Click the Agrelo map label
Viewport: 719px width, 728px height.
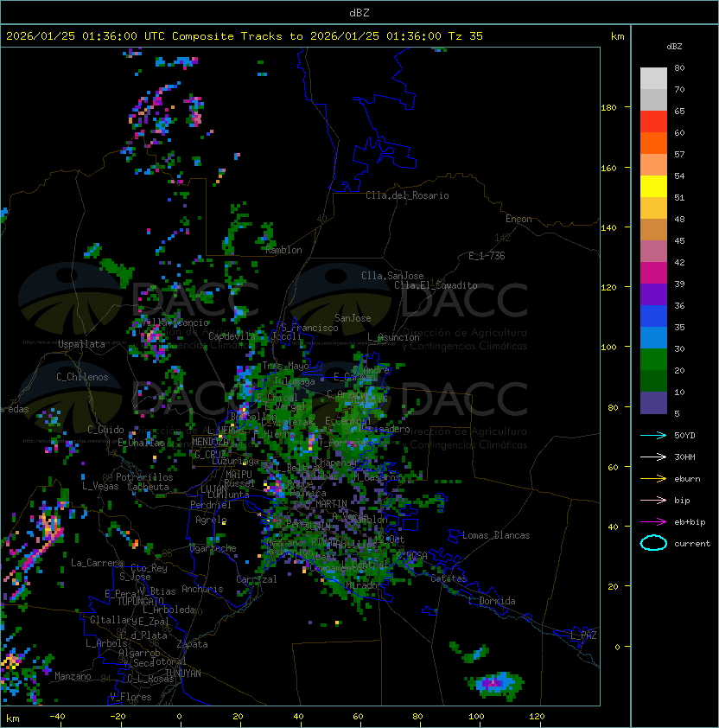[211, 520]
